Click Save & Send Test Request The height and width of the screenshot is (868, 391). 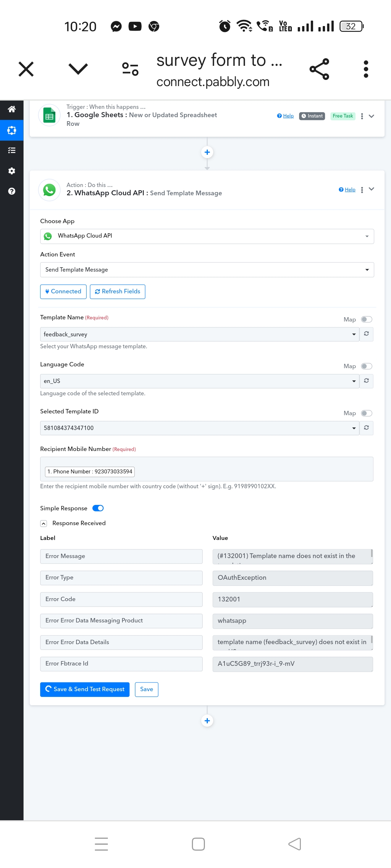pos(85,689)
